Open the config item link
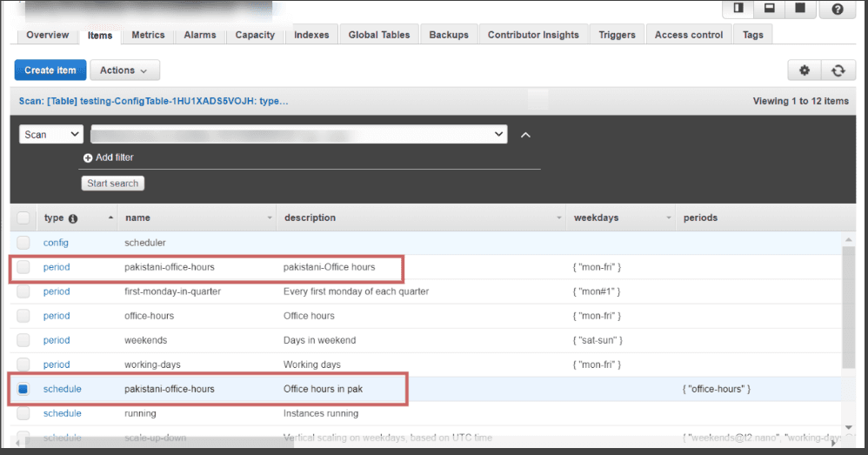The height and width of the screenshot is (455, 868). pos(56,243)
